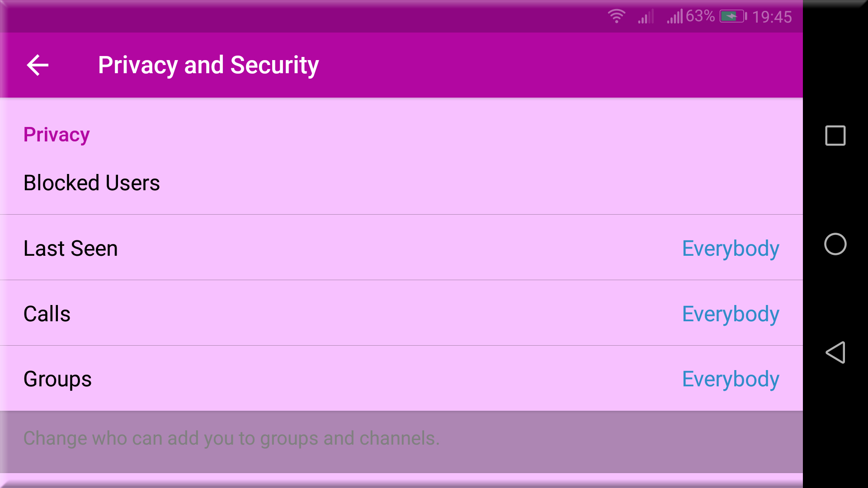Select the Privacy section header
Screen dimensions: 868x488
(x=56, y=134)
